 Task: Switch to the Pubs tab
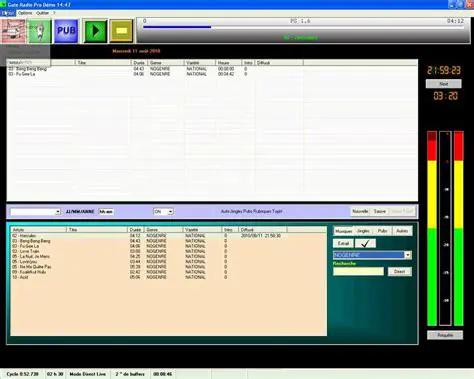382,231
